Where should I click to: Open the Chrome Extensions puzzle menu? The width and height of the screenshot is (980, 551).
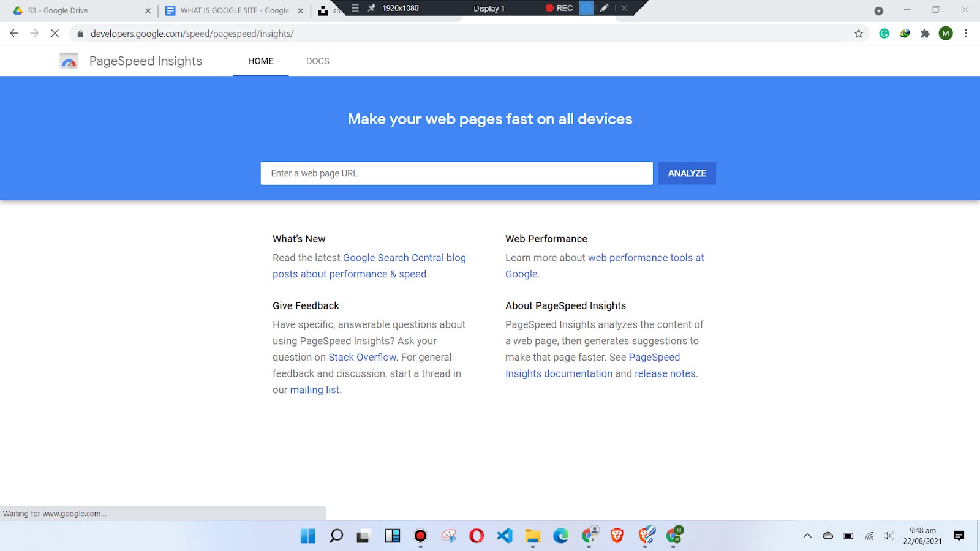pos(925,34)
